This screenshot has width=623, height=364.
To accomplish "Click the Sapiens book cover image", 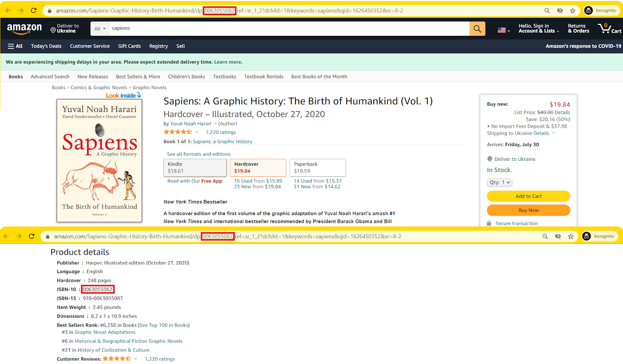I will (99, 161).
